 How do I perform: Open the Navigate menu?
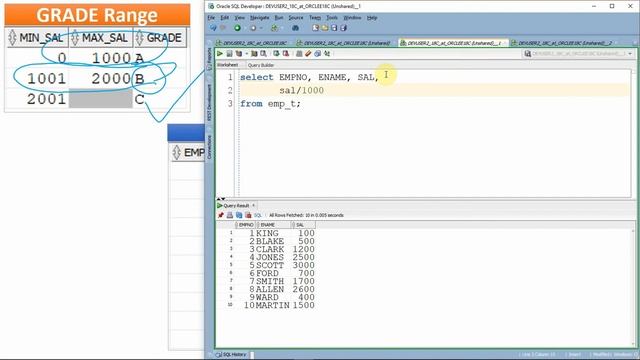click(x=259, y=18)
